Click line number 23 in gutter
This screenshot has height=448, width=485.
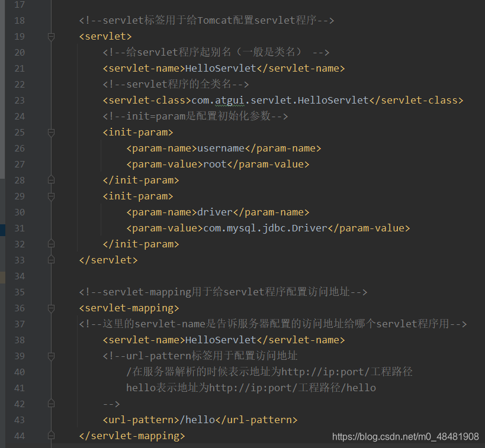coord(20,101)
